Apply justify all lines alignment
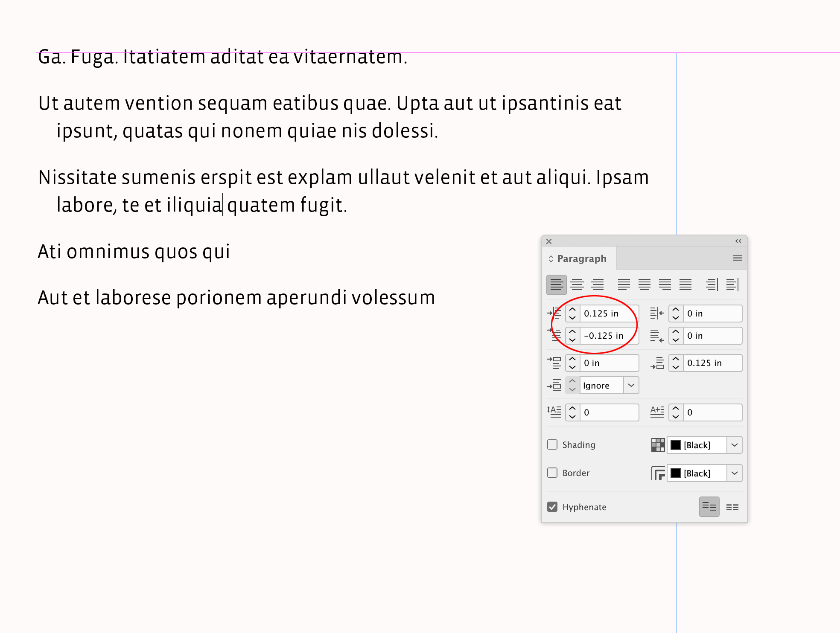 [686, 284]
